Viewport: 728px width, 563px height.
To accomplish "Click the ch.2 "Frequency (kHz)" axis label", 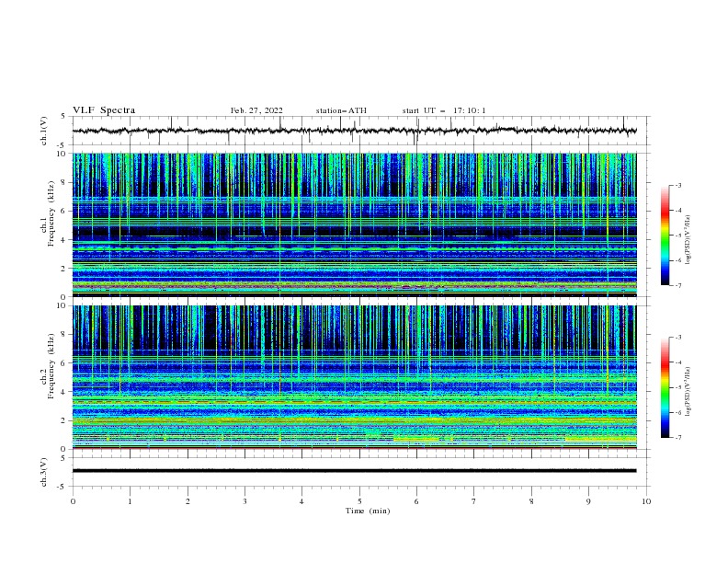I will pos(51,366).
